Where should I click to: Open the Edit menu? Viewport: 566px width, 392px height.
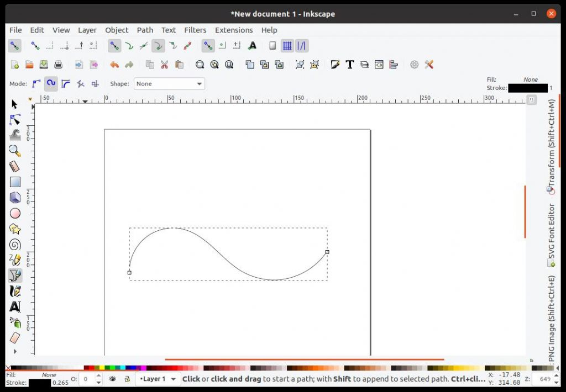click(x=37, y=30)
